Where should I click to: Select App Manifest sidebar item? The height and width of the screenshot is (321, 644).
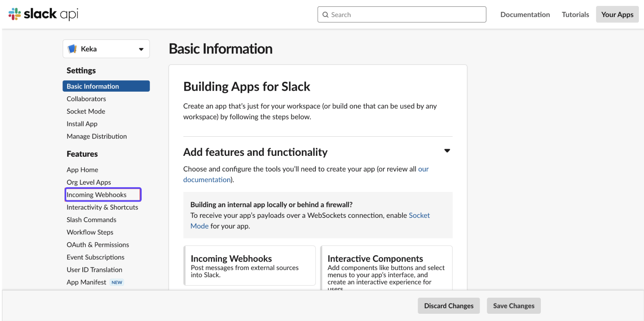[87, 282]
